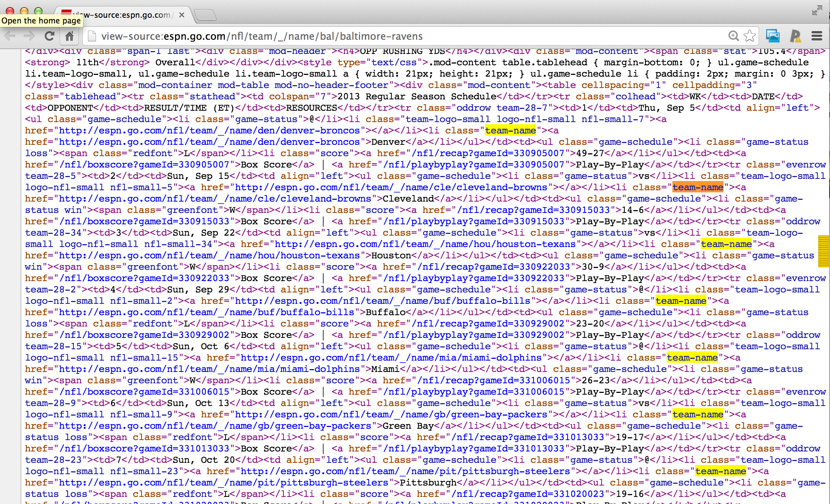This screenshot has height=504, width=830.
Task: Click the orange-highlighted team-name match
Action: coord(698,187)
